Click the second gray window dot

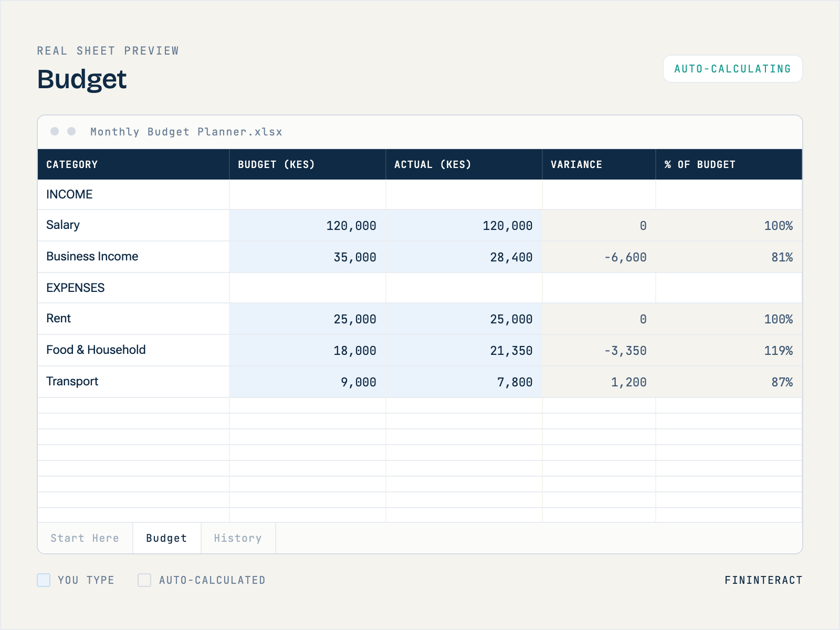point(71,131)
